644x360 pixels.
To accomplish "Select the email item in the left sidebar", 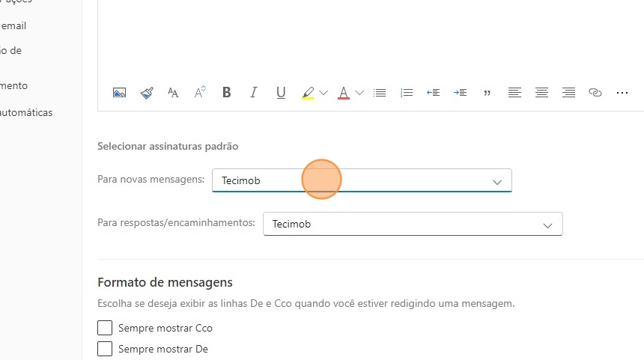I will coord(13,25).
